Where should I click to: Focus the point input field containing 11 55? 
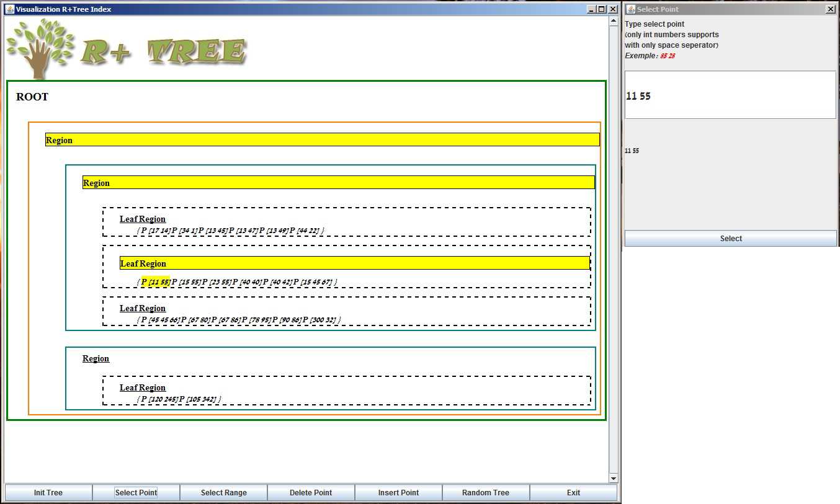coord(730,95)
